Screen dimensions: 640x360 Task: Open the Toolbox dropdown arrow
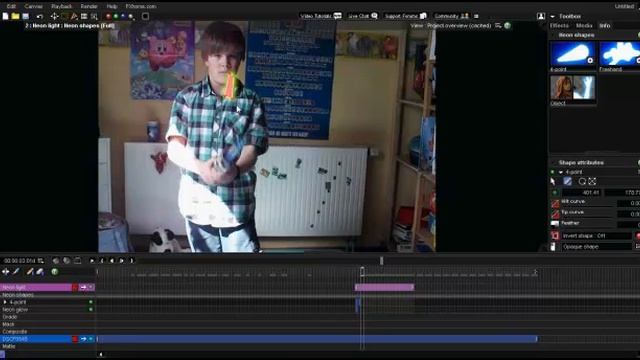(552, 16)
